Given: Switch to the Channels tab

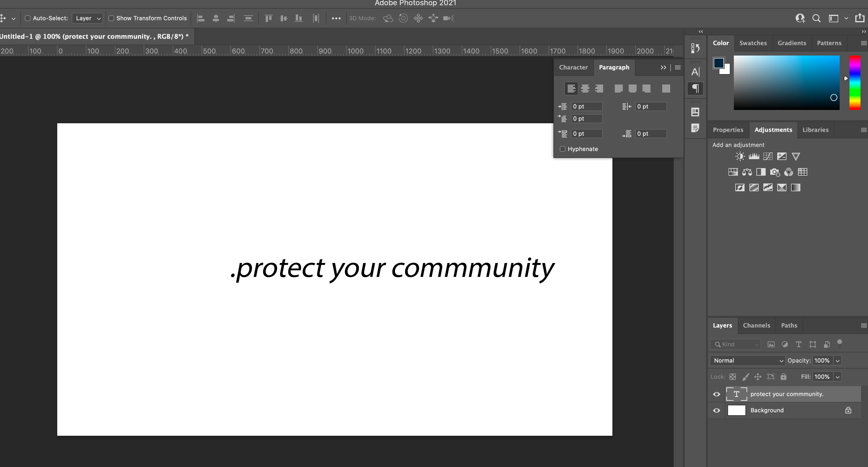Looking at the screenshot, I should pyautogui.click(x=756, y=326).
